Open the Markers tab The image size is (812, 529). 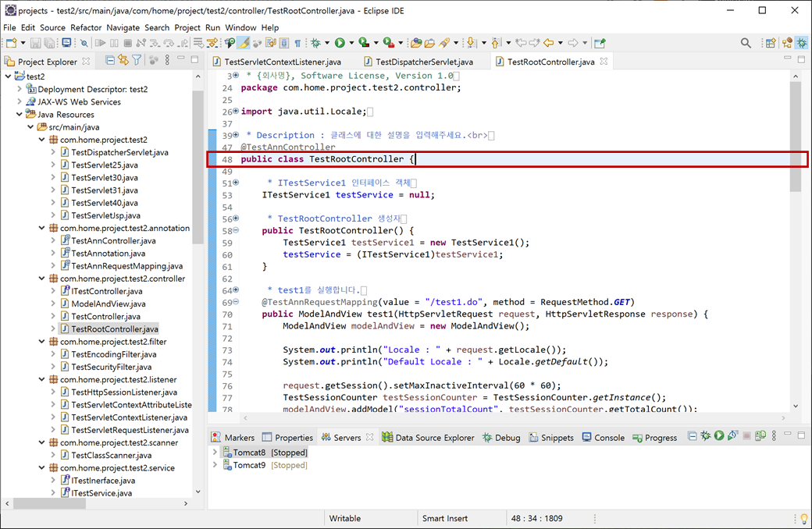point(233,438)
